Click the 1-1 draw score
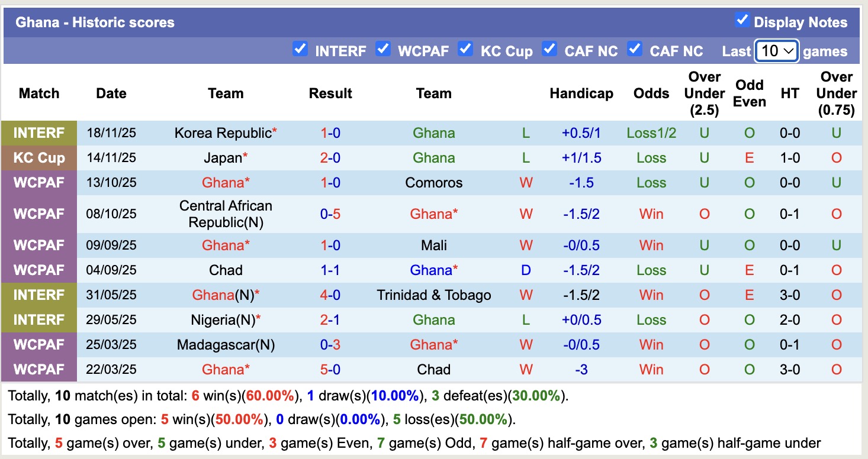 (x=330, y=270)
